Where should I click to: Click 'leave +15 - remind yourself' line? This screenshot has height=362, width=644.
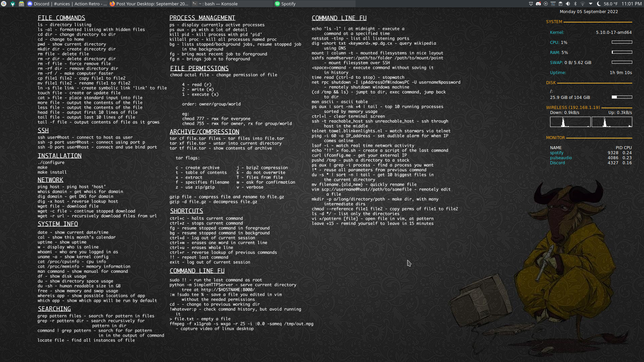tap(373, 224)
